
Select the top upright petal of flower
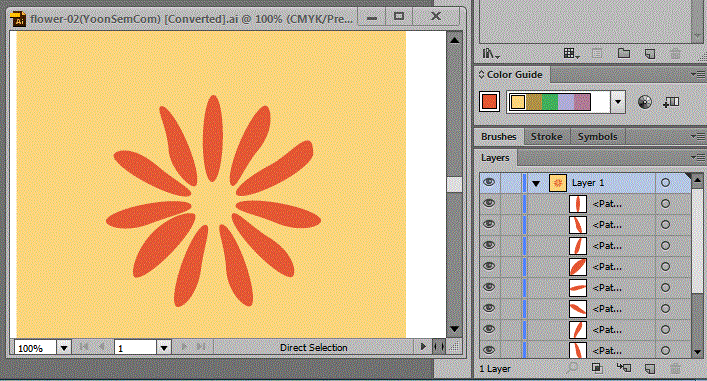212,138
